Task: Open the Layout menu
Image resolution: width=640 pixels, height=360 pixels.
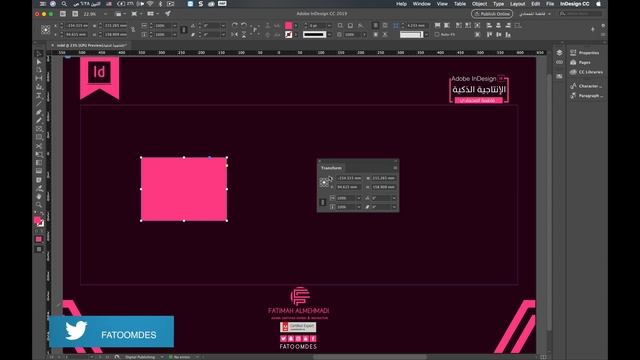Action: (x=518, y=4)
